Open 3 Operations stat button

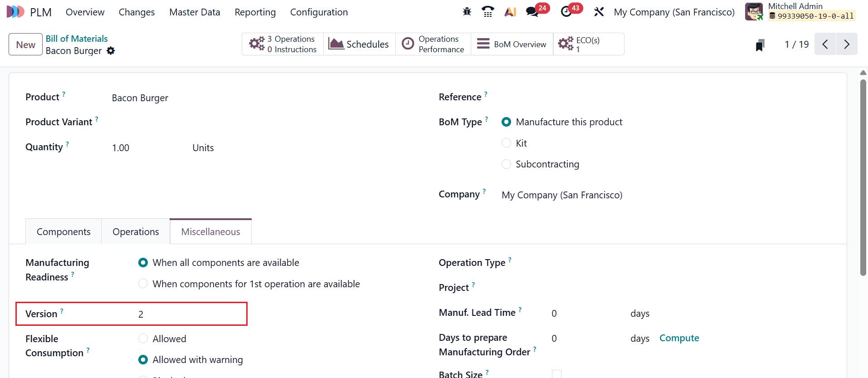click(283, 44)
